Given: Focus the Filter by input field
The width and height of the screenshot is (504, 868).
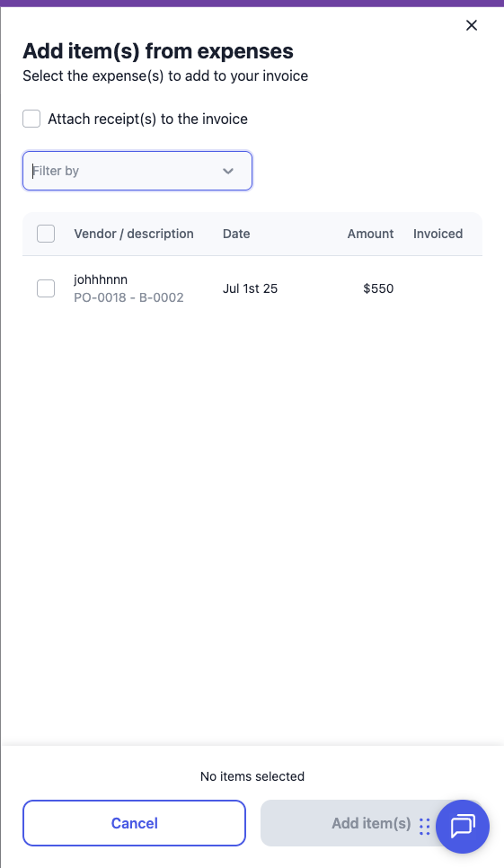Looking at the screenshot, I should (x=137, y=171).
